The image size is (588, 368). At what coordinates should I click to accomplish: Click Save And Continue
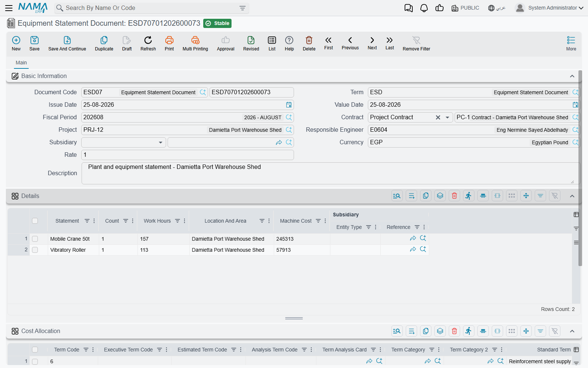[67, 43]
